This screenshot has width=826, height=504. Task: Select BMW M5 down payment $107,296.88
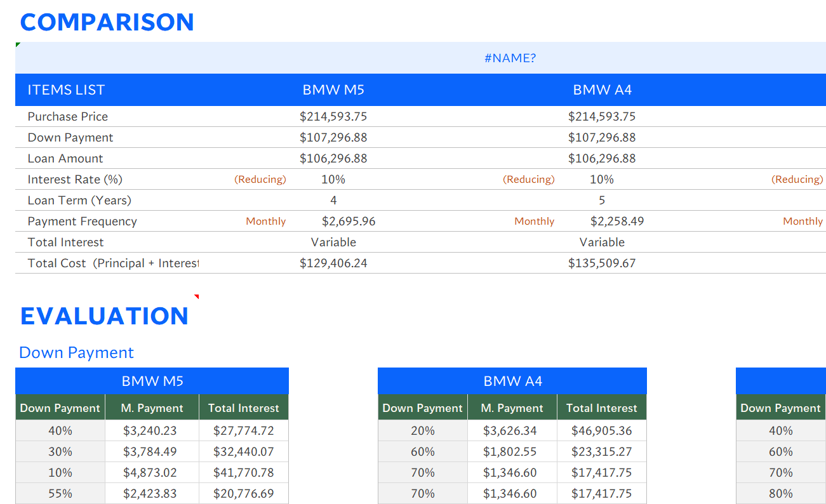point(333,137)
